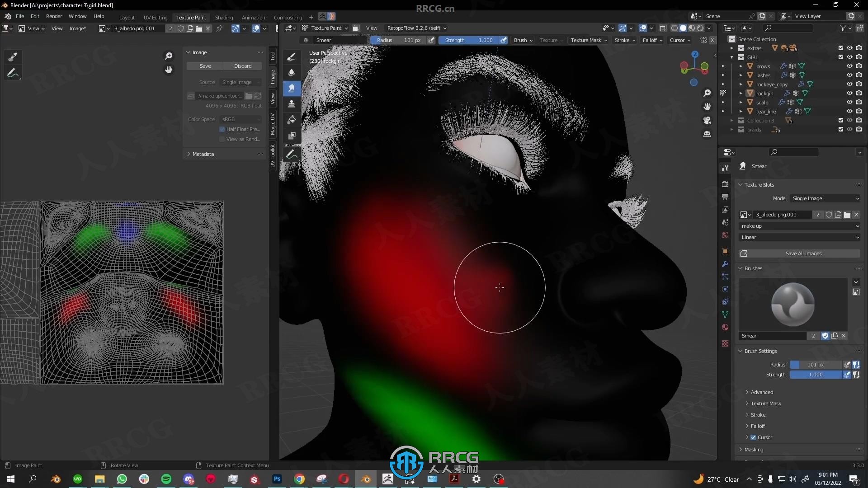Image resolution: width=868 pixels, height=488 pixels.
Task: Select the Soften tool icon
Action: (292, 71)
